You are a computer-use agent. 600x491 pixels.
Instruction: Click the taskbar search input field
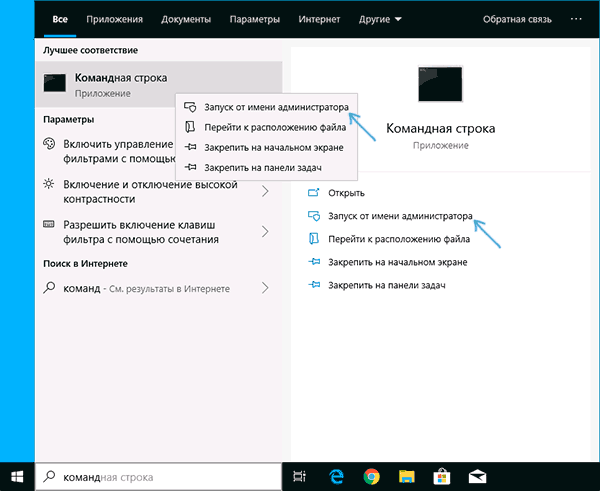pyautogui.click(x=158, y=477)
